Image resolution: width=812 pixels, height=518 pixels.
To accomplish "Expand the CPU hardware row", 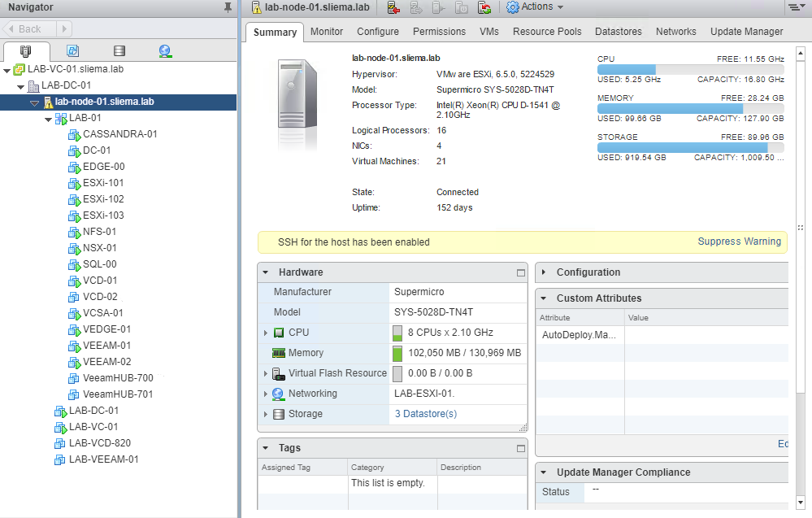I will pyautogui.click(x=266, y=333).
